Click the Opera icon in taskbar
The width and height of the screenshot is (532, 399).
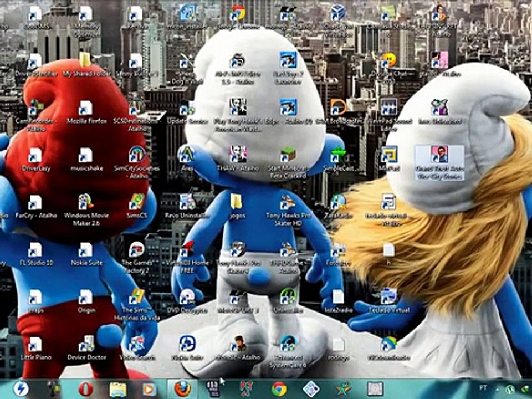click(85, 389)
